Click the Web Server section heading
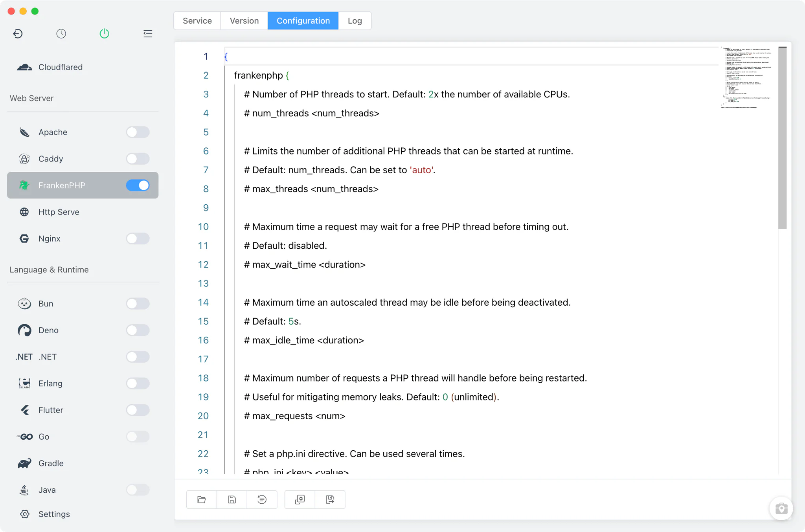This screenshot has height=532, width=805. (31, 98)
